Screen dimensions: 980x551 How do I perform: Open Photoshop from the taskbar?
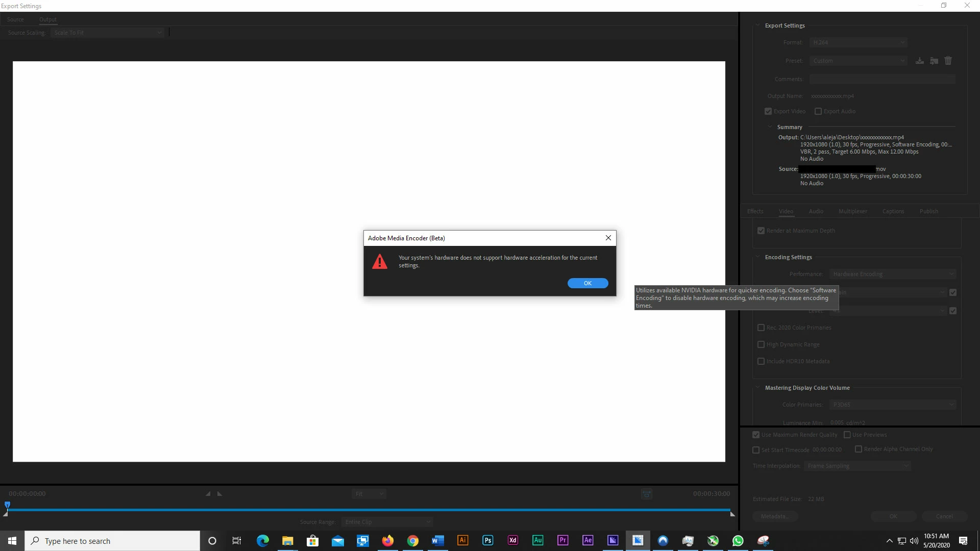tap(487, 540)
